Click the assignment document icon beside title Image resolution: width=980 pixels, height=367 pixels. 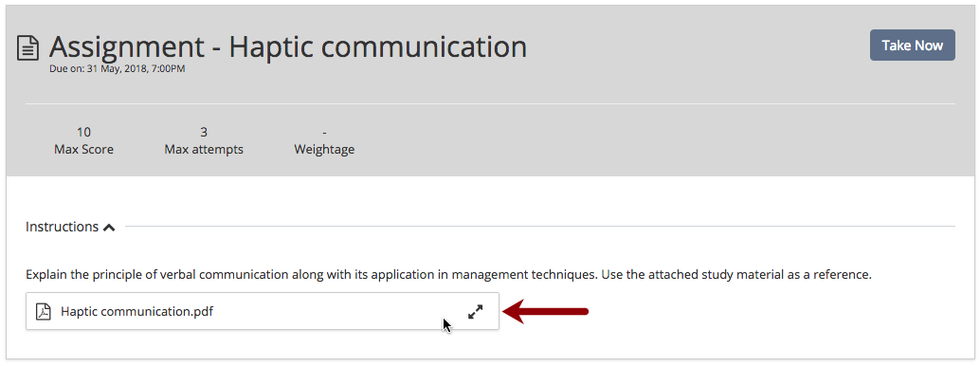[28, 48]
